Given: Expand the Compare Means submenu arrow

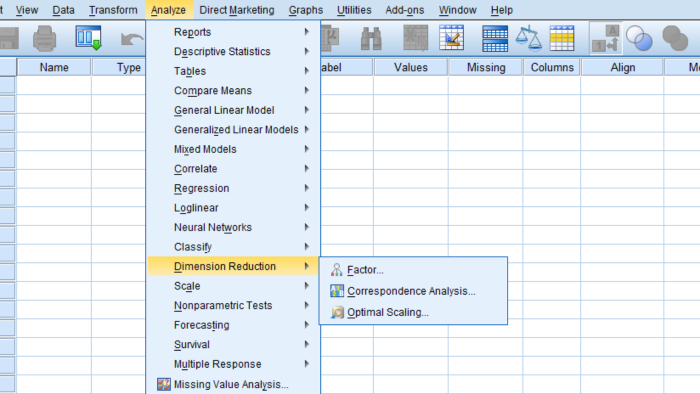Looking at the screenshot, I should click(x=307, y=91).
